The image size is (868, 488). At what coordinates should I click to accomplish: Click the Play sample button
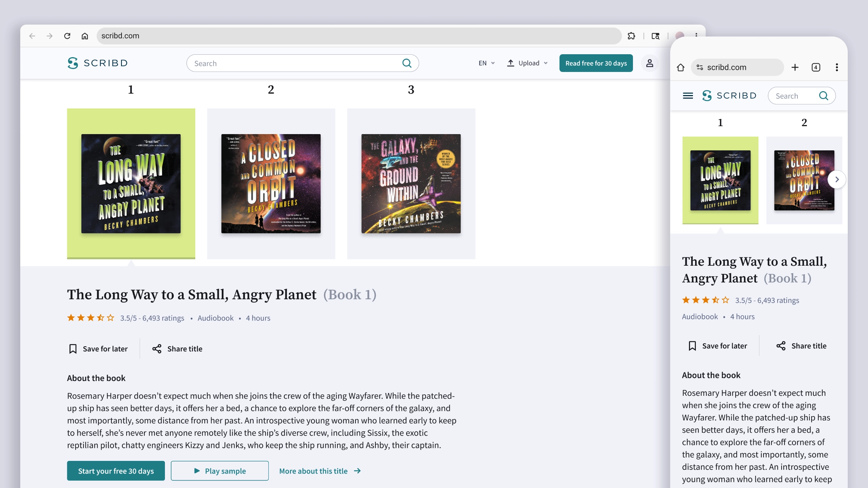pos(220,471)
